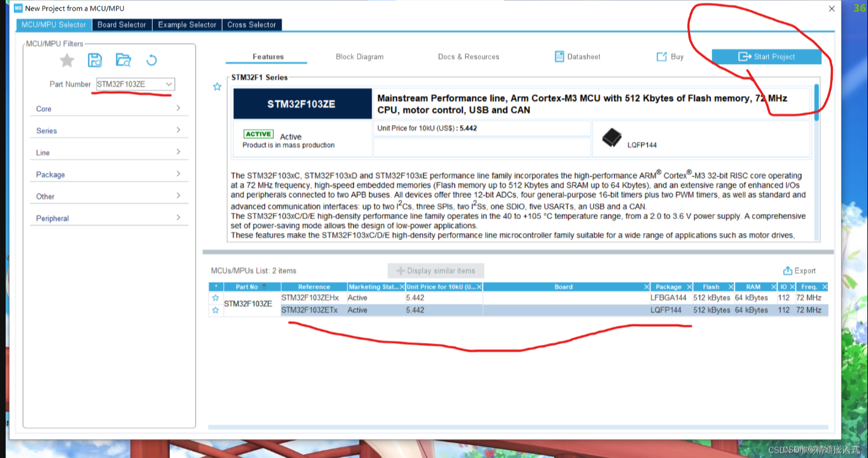This screenshot has width=868, height=458.
Task: Close the Marketing Status column
Action: coord(402,286)
